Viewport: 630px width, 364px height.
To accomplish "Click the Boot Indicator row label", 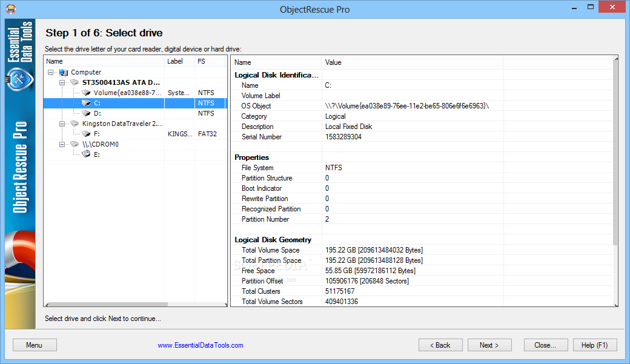I will [262, 188].
